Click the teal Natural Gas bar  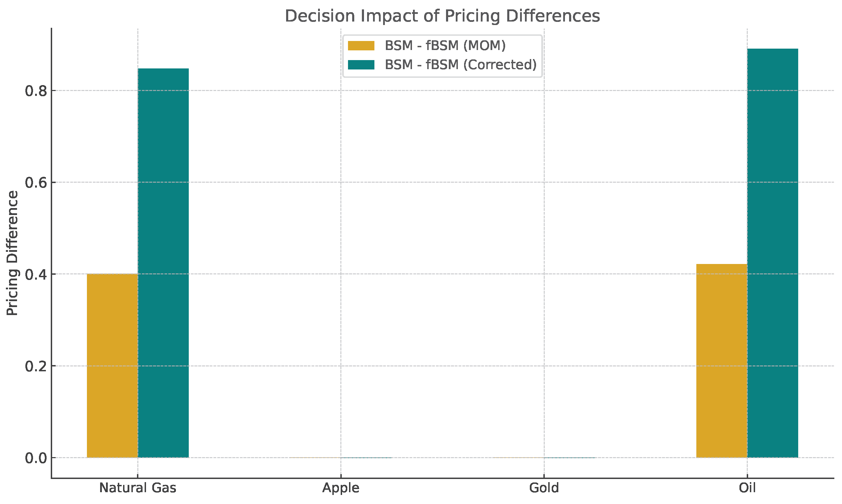pos(163,263)
